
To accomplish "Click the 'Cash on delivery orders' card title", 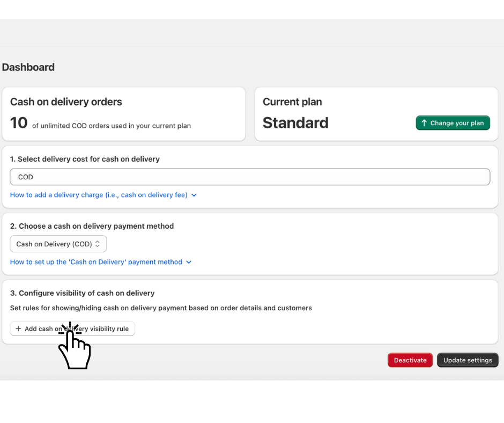I will click(x=66, y=102).
